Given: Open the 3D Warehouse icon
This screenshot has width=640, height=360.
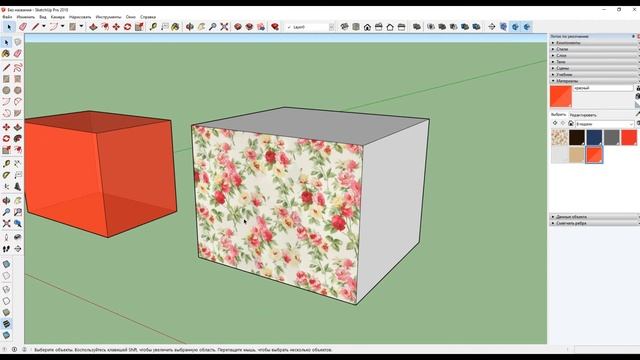Looking at the screenshot, I should 238,27.
